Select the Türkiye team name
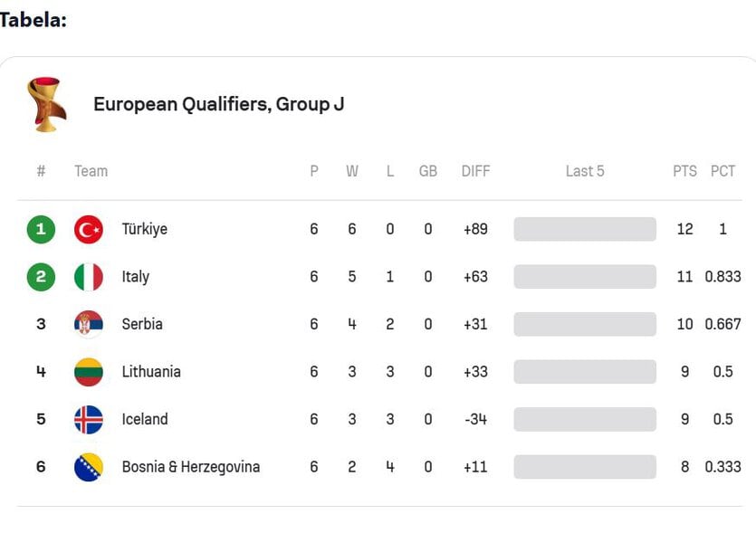Viewport: 756px width, 543px height. click(x=145, y=229)
